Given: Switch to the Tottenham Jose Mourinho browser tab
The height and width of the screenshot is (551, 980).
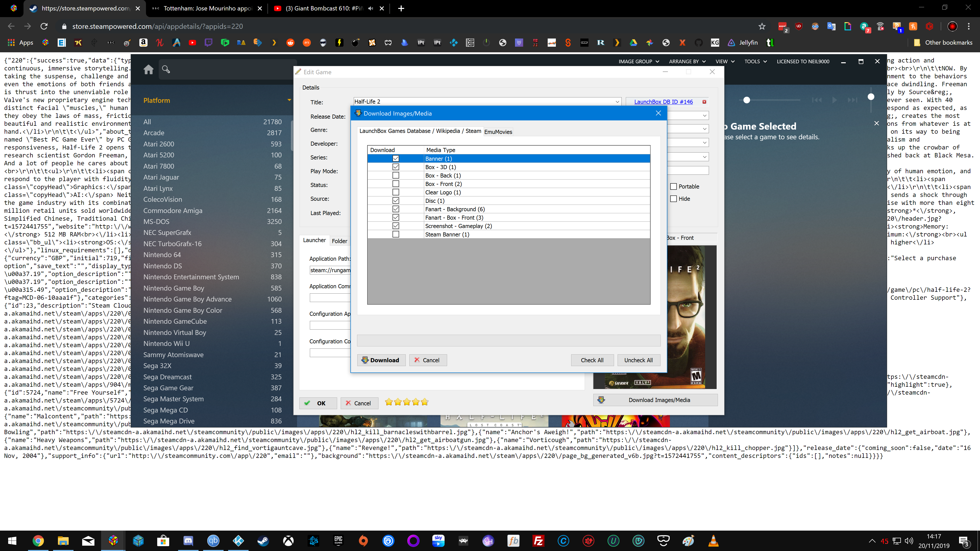Looking at the screenshot, I should (207, 8).
